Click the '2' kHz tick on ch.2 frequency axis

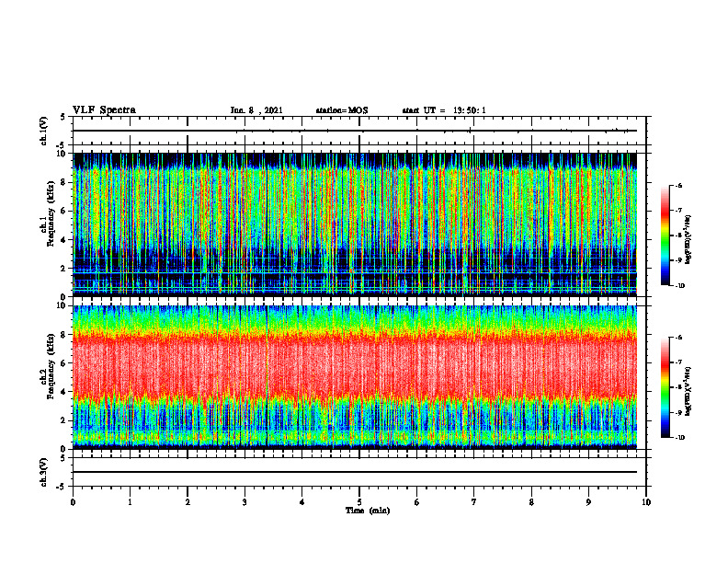click(x=65, y=420)
